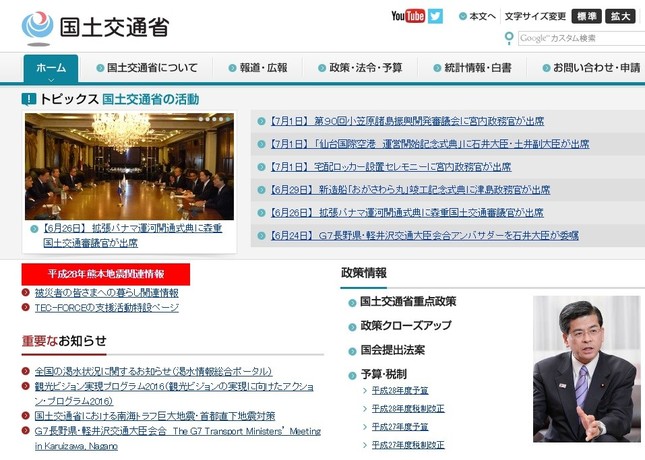Click the arrow icon beside 平成27年度税制改正
Screen dimensions: 645x460
(365, 445)
